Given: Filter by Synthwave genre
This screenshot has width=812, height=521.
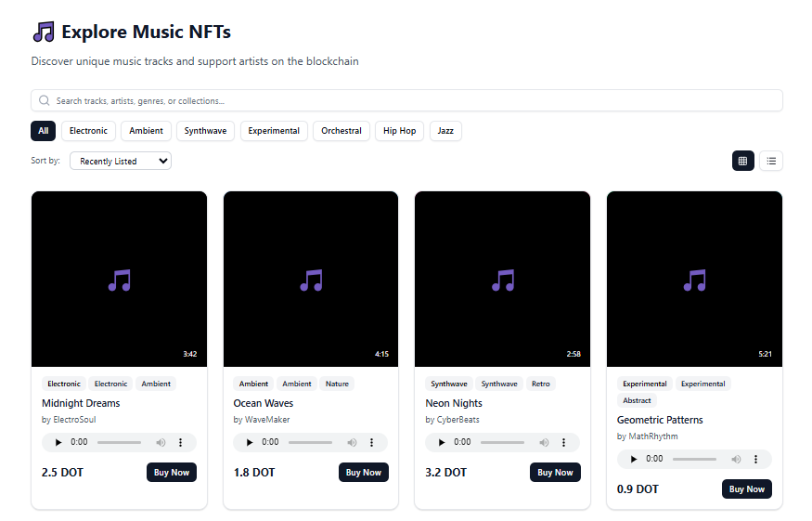Looking at the screenshot, I should point(205,131).
